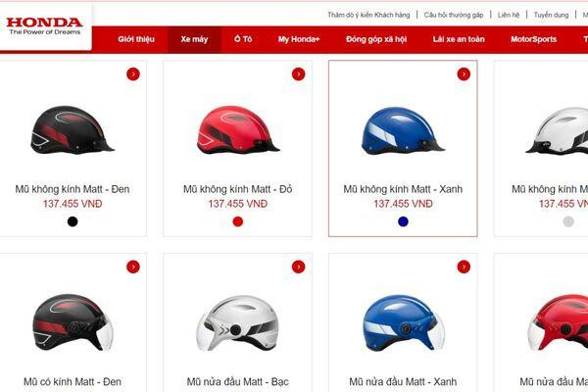Open arrow icon on Matt - Đen helmet card
Viewport: 588px width, 392px height.
[x=133, y=74]
